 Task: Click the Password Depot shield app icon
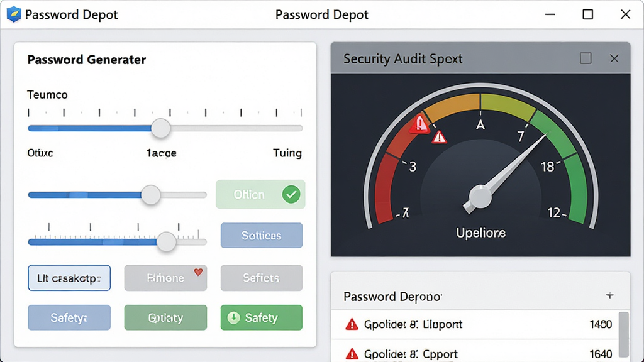pyautogui.click(x=14, y=15)
